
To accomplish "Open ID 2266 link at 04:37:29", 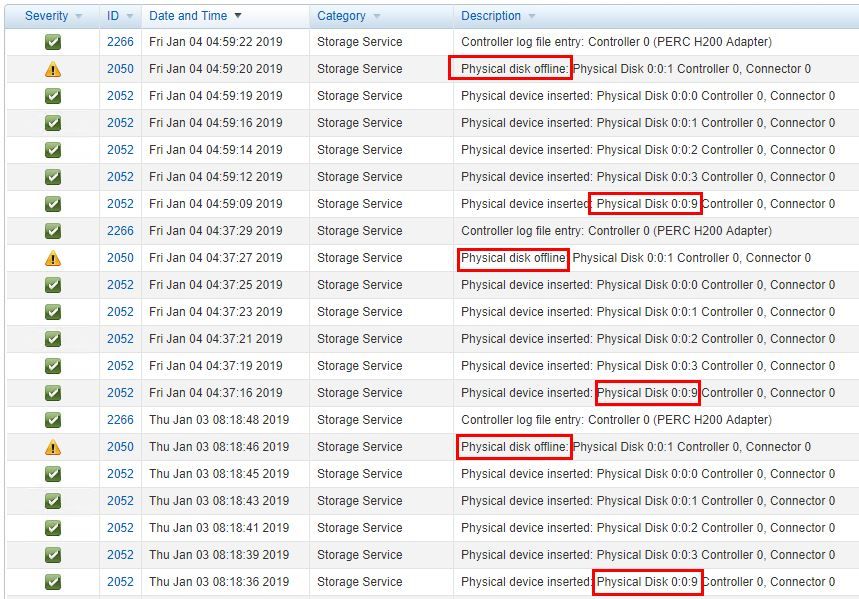I will tap(120, 231).
